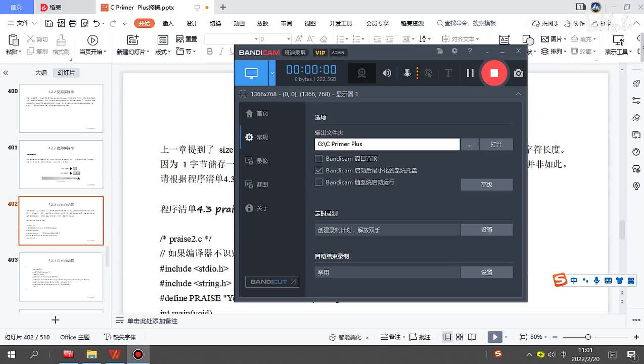The width and height of the screenshot is (644, 364).
Task: Switch to the 审阅 ribbon tab
Action: (x=287, y=23)
